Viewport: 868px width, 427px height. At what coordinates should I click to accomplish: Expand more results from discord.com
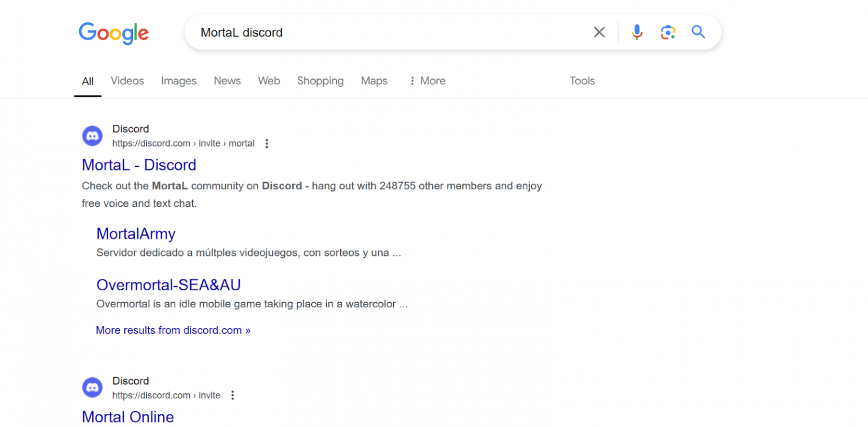[x=173, y=330]
